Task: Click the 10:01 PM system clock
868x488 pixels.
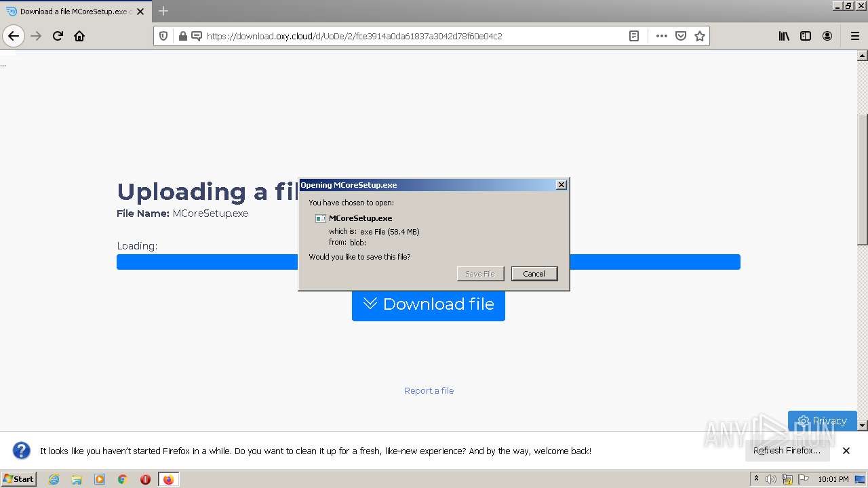Action: coord(833,479)
